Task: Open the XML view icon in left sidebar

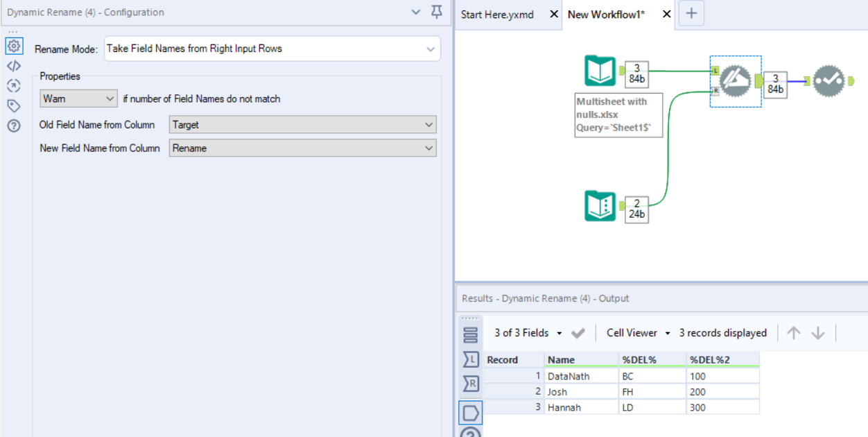Action: point(14,66)
